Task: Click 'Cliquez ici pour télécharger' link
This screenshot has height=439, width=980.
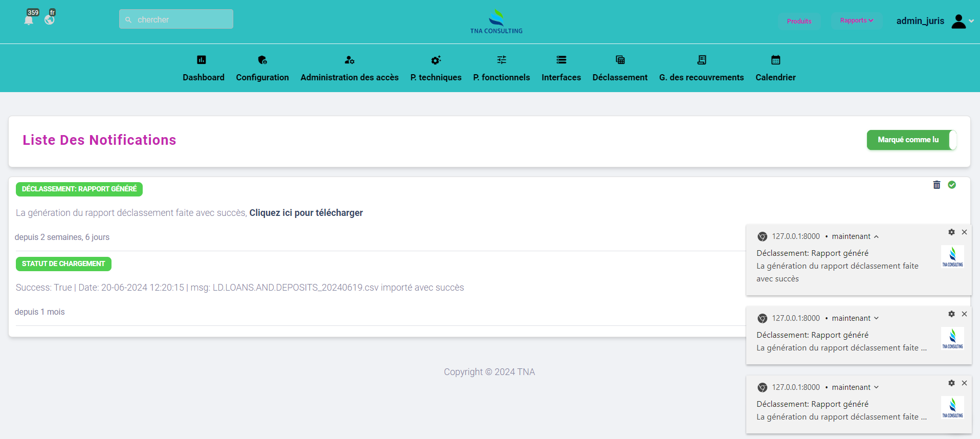Action: pos(306,213)
